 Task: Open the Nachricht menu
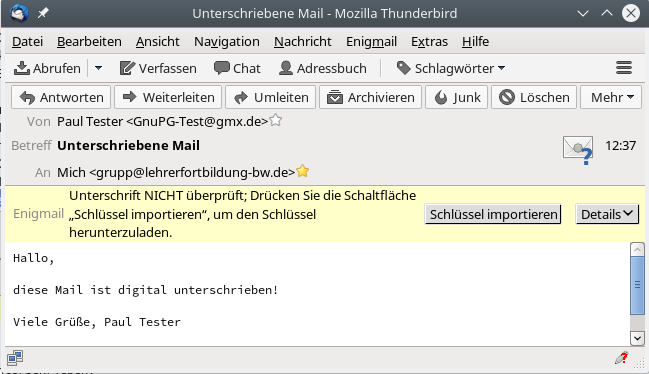[303, 41]
